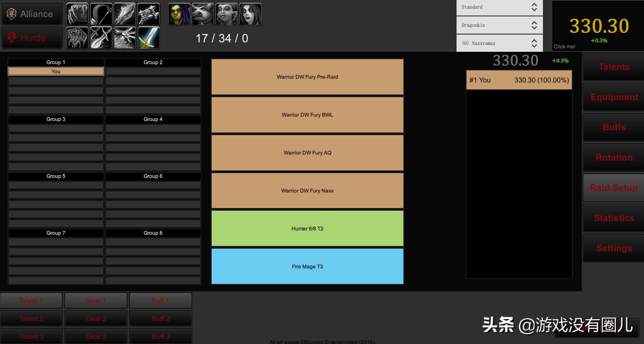This screenshot has height=344, width=644.
Task: Choose the Undead race portrait
Action: [250, 14]
